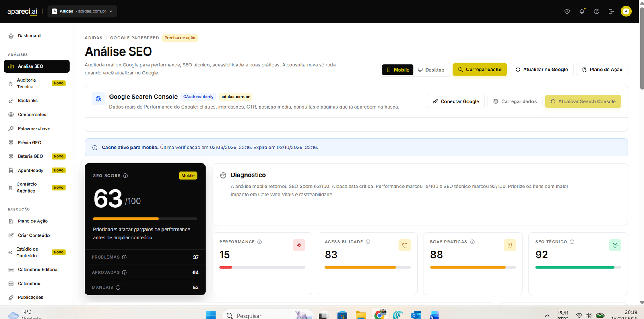Click info icon next to MANUAIS
The width and height of the screenshot is (644, 319).
(118, 288)
